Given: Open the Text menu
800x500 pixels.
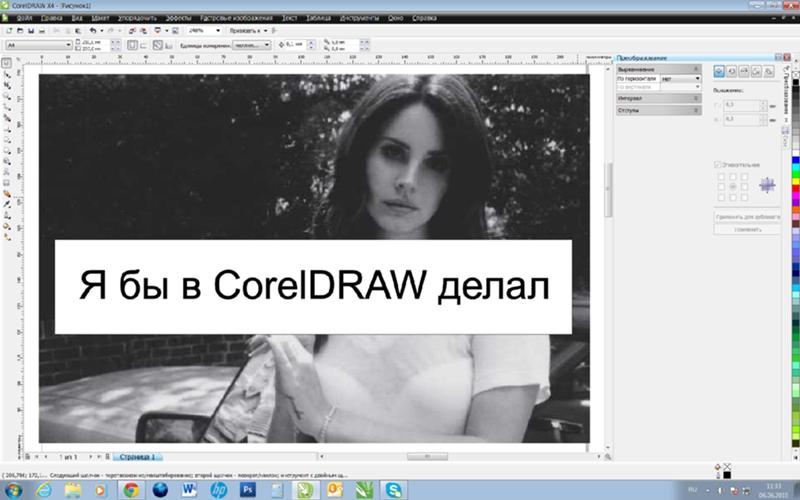Looking at the screenshot, I should [x=289, y=18].
